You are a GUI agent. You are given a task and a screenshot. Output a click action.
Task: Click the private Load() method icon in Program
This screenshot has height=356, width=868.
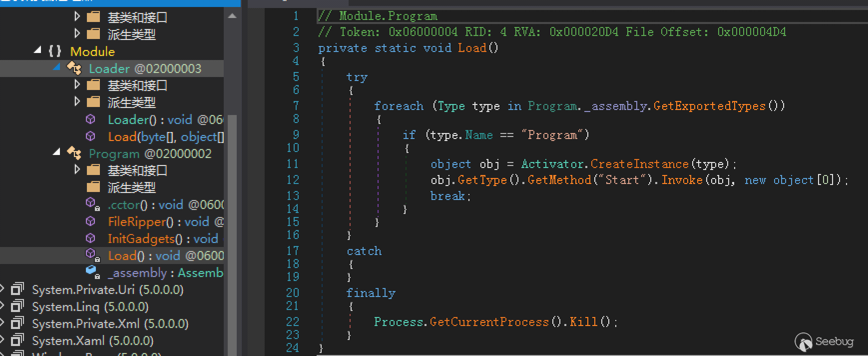(x=92, y=255)
